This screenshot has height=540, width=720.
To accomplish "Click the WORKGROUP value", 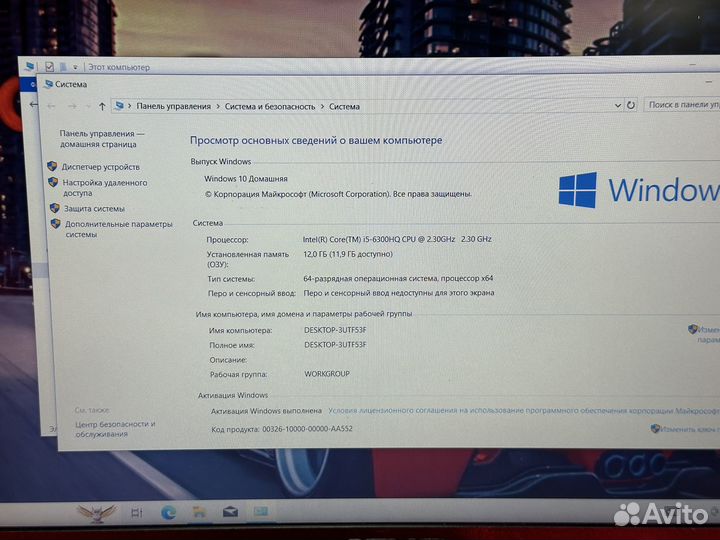I will [327, 374].
